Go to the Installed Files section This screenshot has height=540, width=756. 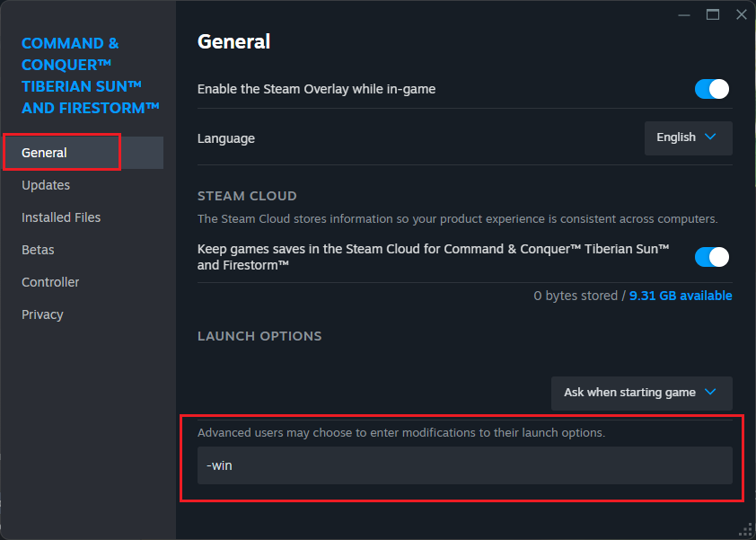(61, 217)
